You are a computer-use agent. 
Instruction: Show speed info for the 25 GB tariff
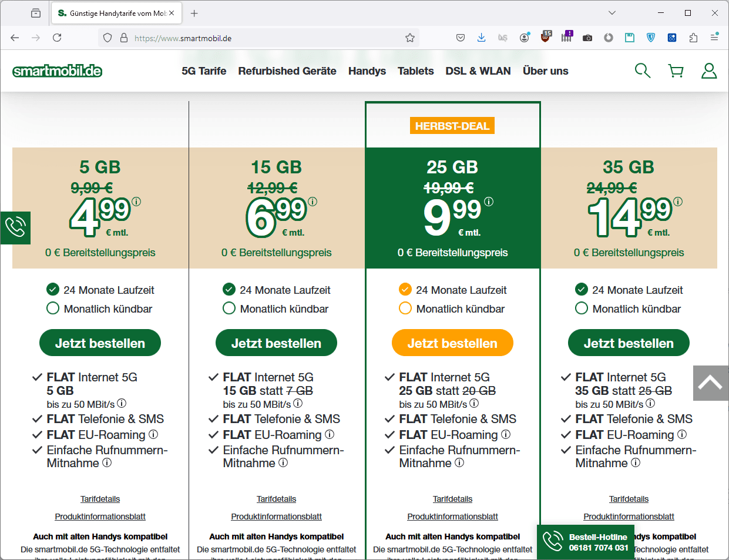[474, 404]
